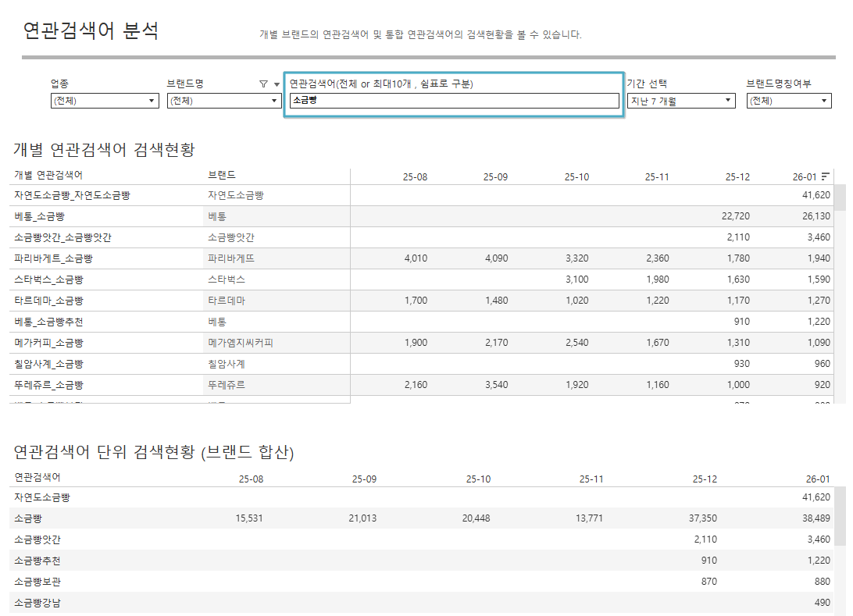The width and height of the screenshot is (853, 616).
Task: Click the 연관검색어 input field containing 소금빵
Action: click(453, 101)
